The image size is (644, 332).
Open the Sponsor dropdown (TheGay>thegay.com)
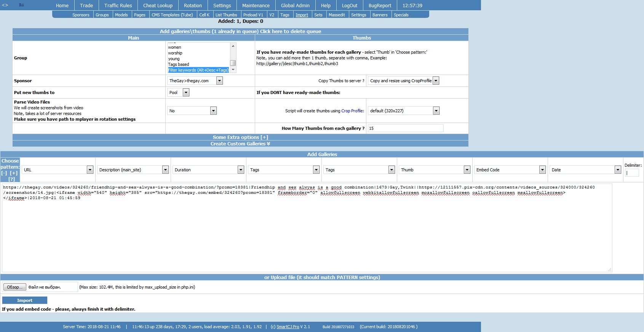[195, 81]
